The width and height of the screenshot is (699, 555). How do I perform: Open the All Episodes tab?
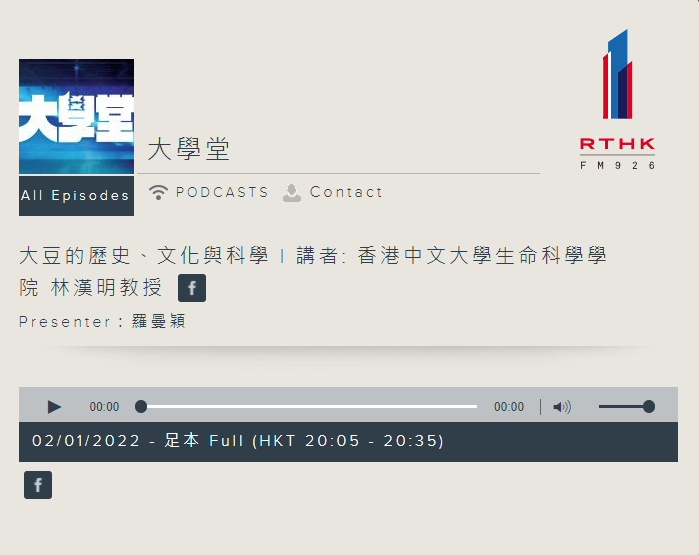pos(76,196)
